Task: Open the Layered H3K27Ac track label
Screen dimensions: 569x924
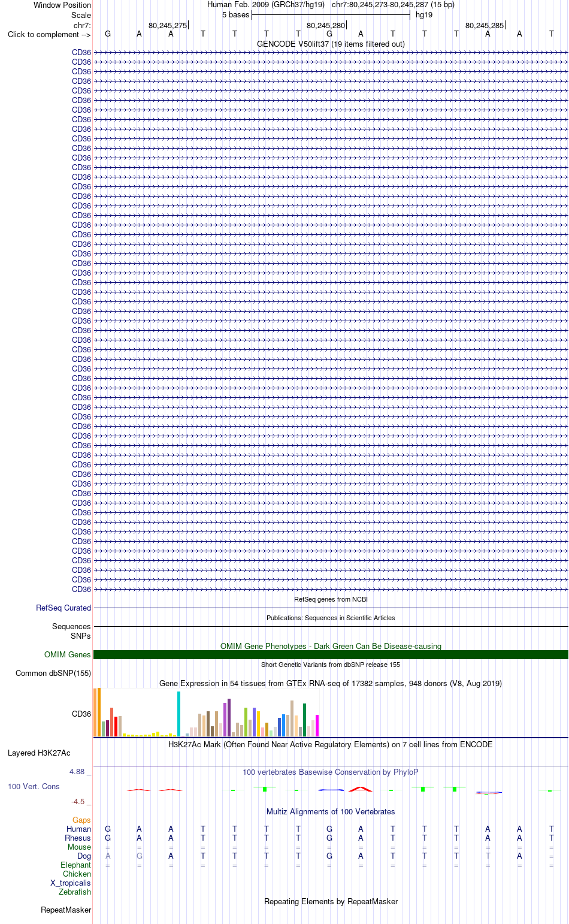Action: (39, 753)
